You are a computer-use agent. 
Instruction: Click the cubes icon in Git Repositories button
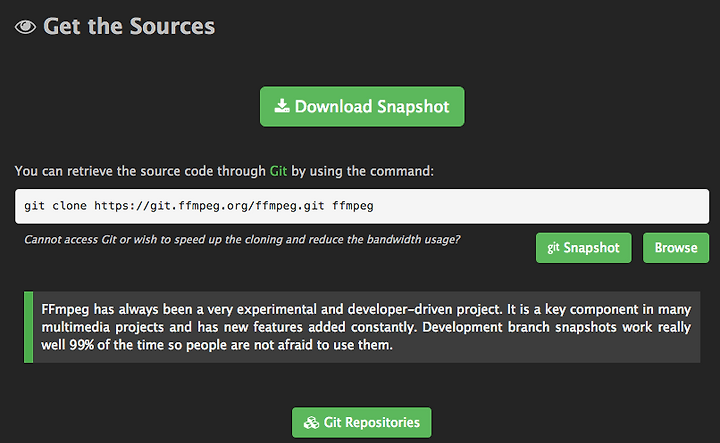(311, 422)
